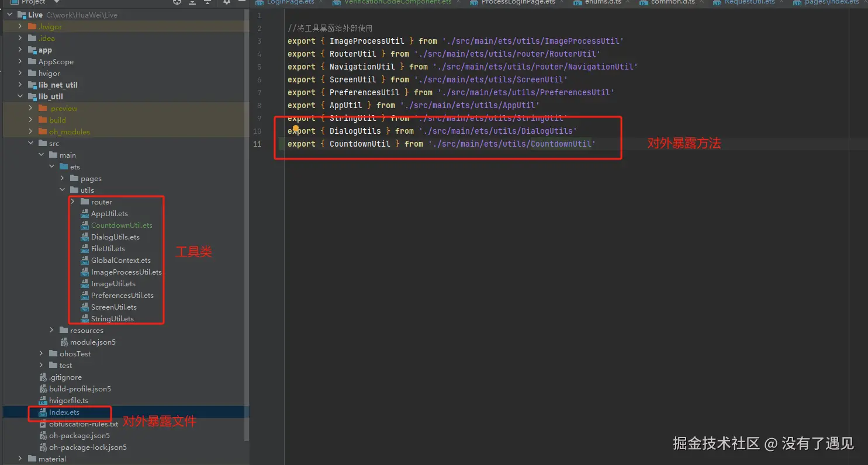868x465 pixels.
Task: Expand the build folder
Action: (x=31, y=120)
